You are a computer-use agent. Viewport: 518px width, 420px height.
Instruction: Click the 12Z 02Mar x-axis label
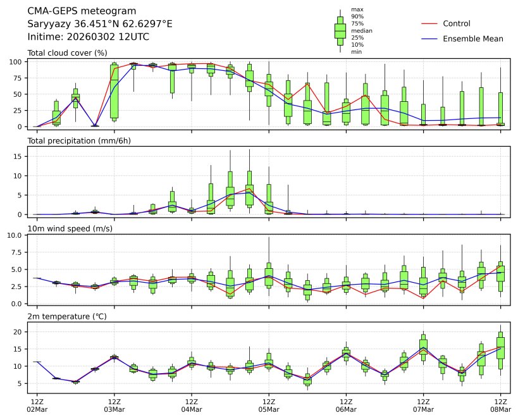37,405
